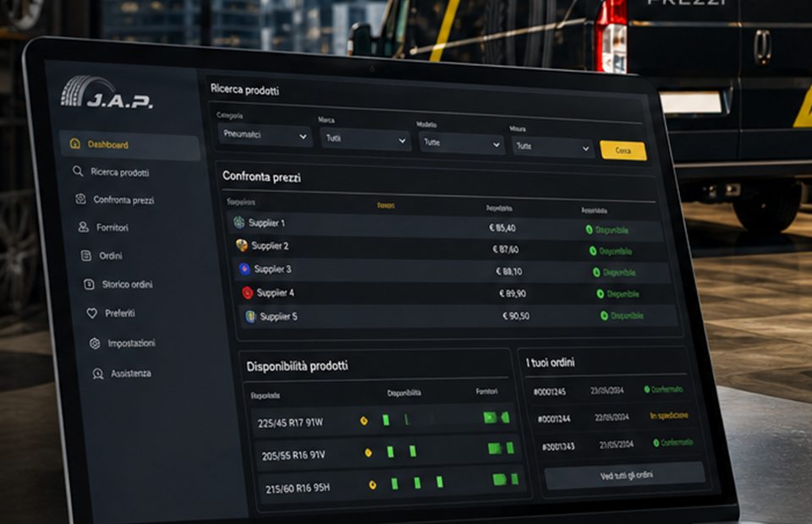Click the I tuoi ordini heading

[551, 362]
